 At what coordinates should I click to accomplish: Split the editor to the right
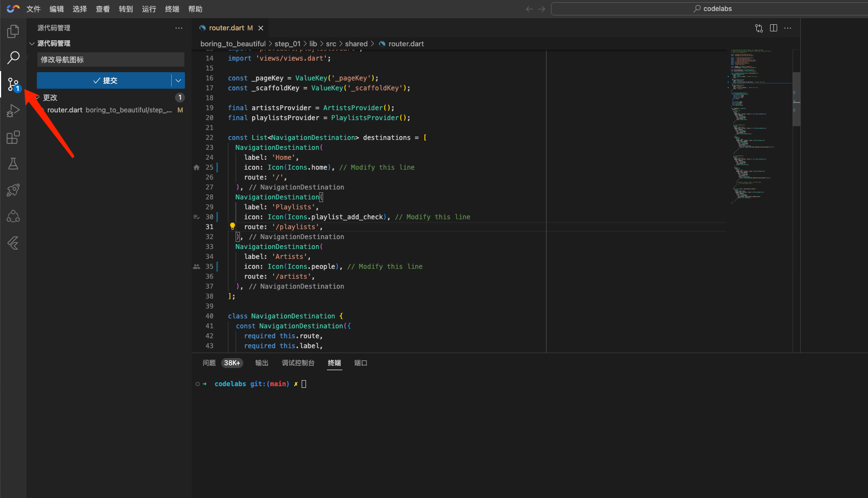pos(773,28)
